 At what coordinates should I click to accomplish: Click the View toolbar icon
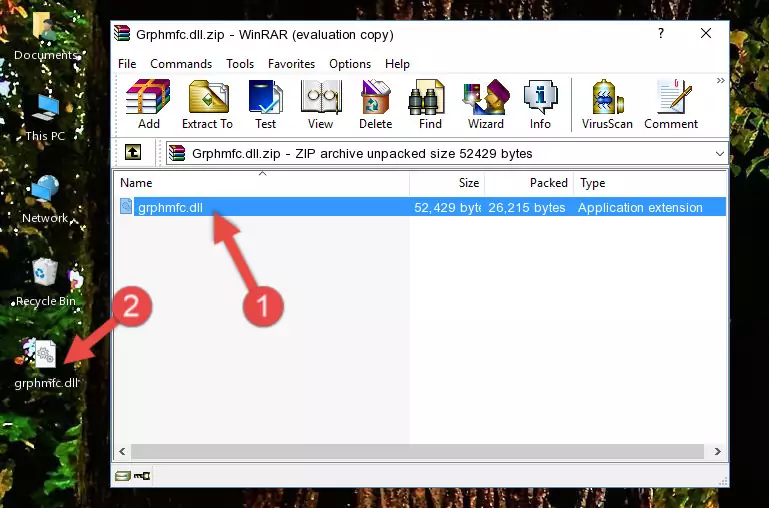point(321,104)
